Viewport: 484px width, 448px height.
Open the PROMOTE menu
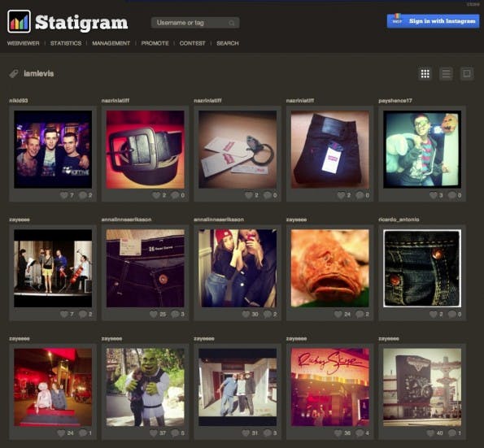[155, 43]
